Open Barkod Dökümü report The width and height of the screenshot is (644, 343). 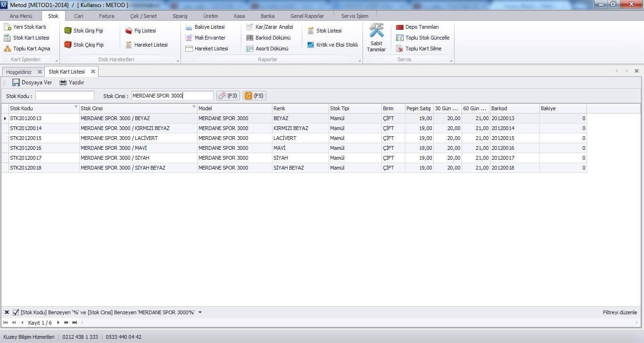coord(250,38)
